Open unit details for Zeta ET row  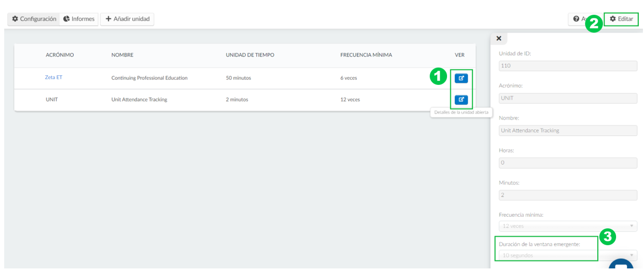coord(461,78)
